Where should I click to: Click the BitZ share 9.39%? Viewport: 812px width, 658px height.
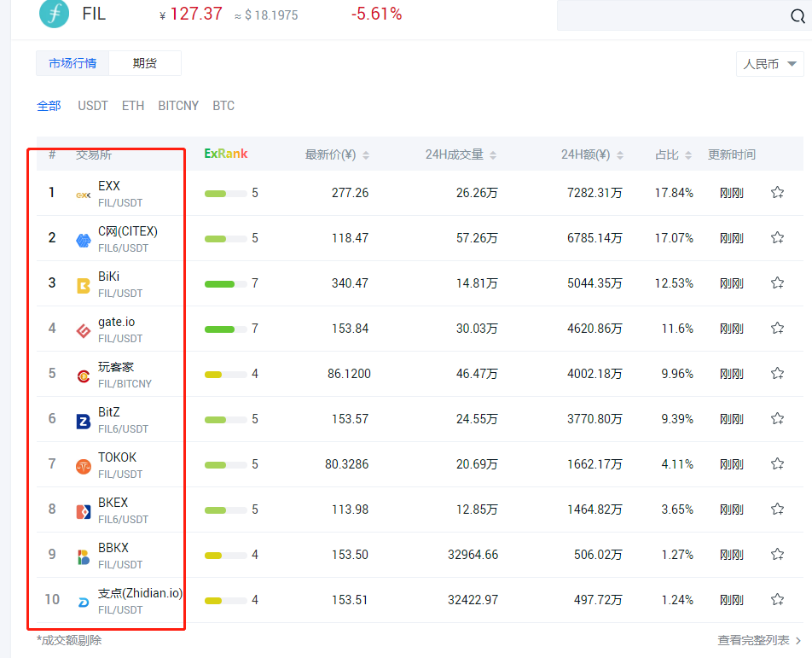677,419
